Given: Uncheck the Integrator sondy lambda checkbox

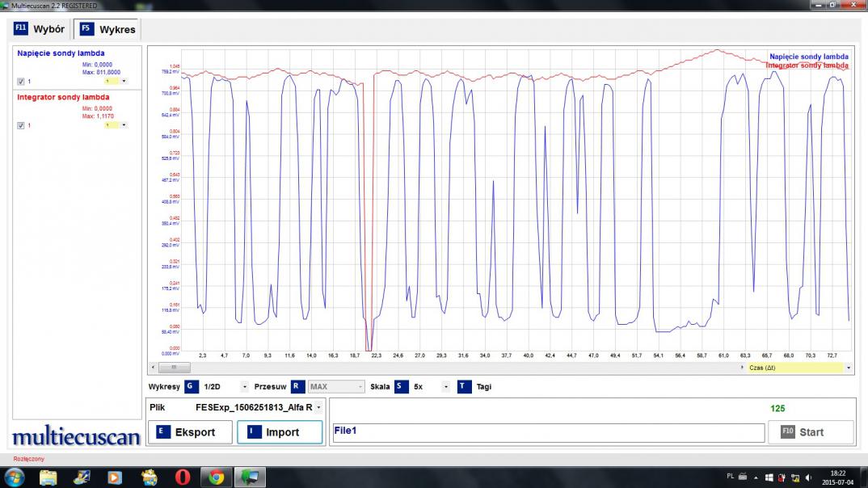Looking at the screenshot, I should click(21, 125).
